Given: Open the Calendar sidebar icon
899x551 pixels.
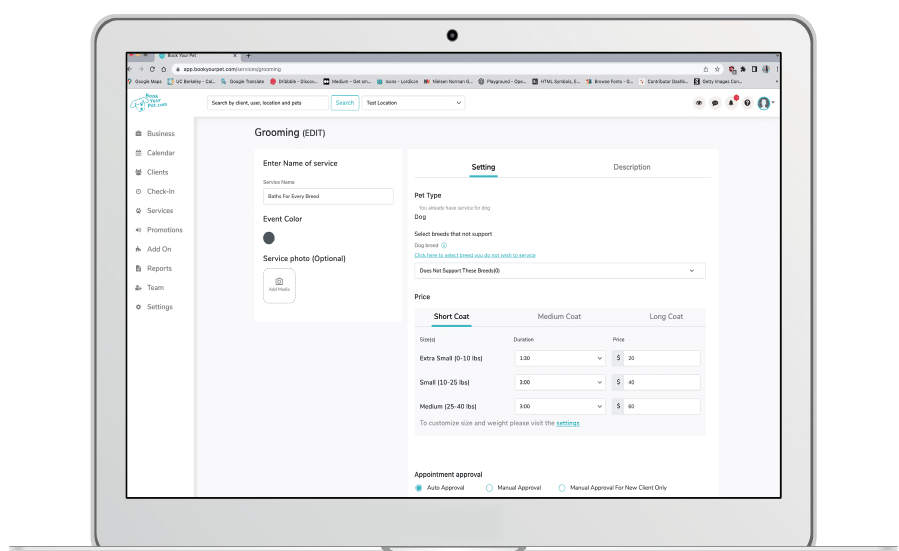Looking at the screenshot, I should 138,153.
